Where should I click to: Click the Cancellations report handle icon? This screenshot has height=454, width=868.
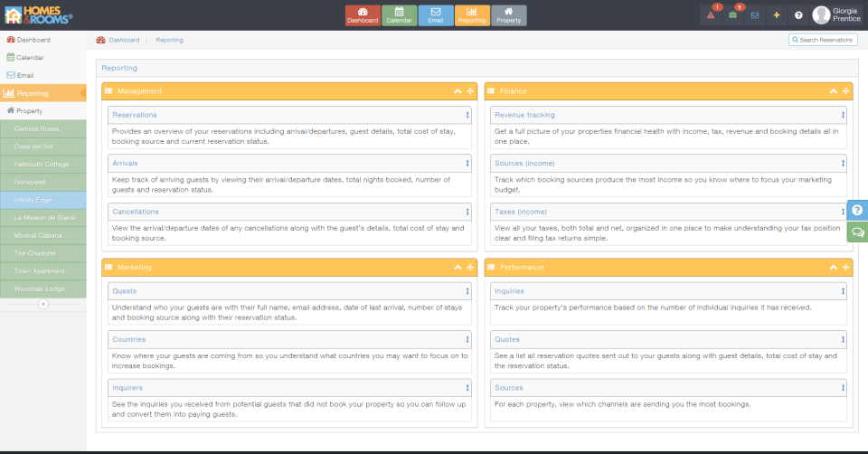click(x=467, y=212)
